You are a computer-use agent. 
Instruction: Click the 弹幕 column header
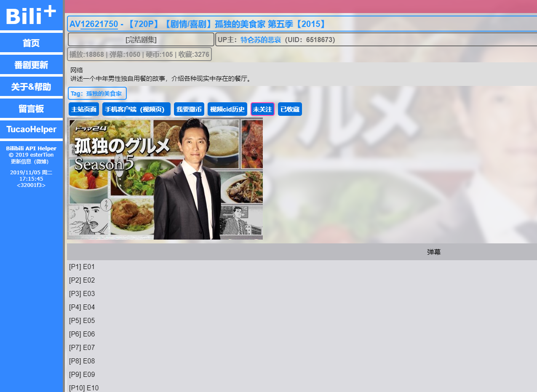pos(433,252)
